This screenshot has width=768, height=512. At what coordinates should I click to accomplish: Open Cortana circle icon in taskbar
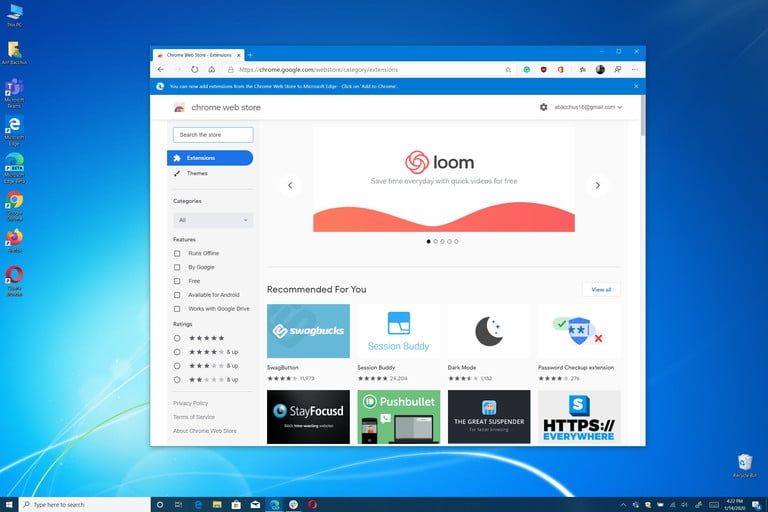160,504
